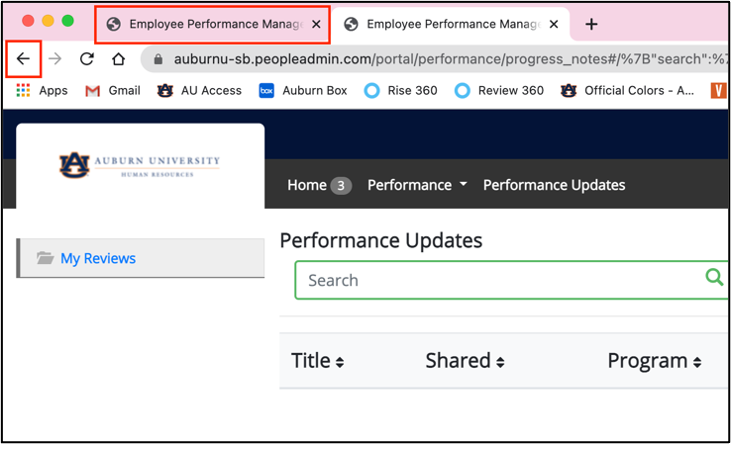The height and width of the screenshot is (449, 736).
Task: Sort the table by Shared column
Action: click(x=465, y=361)
